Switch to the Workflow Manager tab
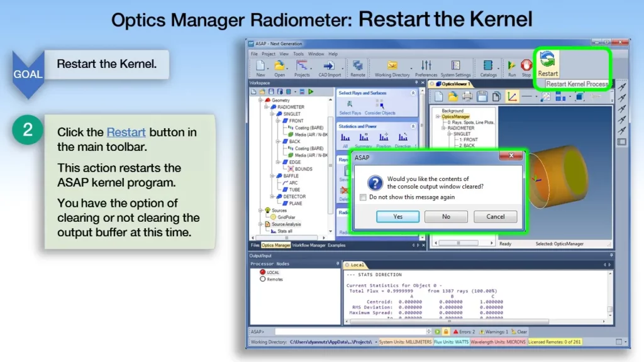Screen dimensions: 644x362 coord(308,245)
